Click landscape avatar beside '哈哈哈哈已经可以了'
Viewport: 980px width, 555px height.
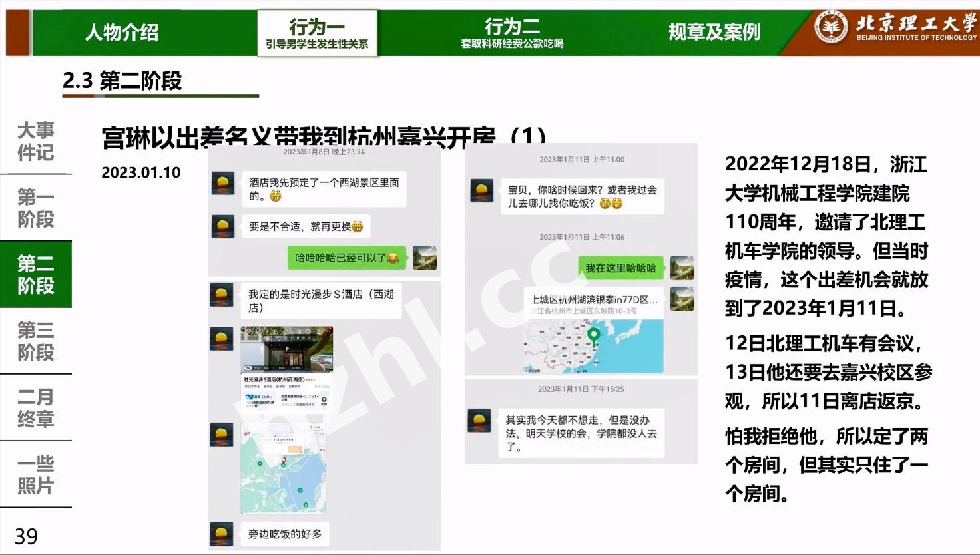425,258
